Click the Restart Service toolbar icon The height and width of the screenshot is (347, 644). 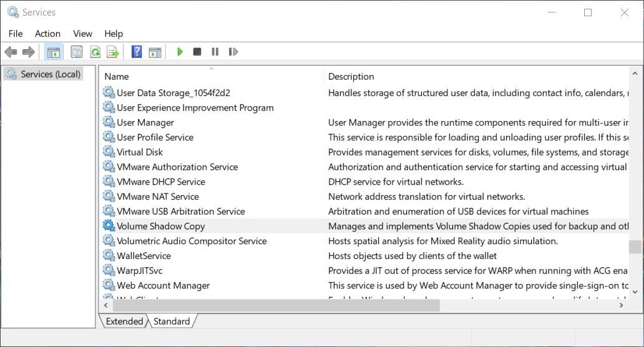pyautogui.click(x=233, y=52)
